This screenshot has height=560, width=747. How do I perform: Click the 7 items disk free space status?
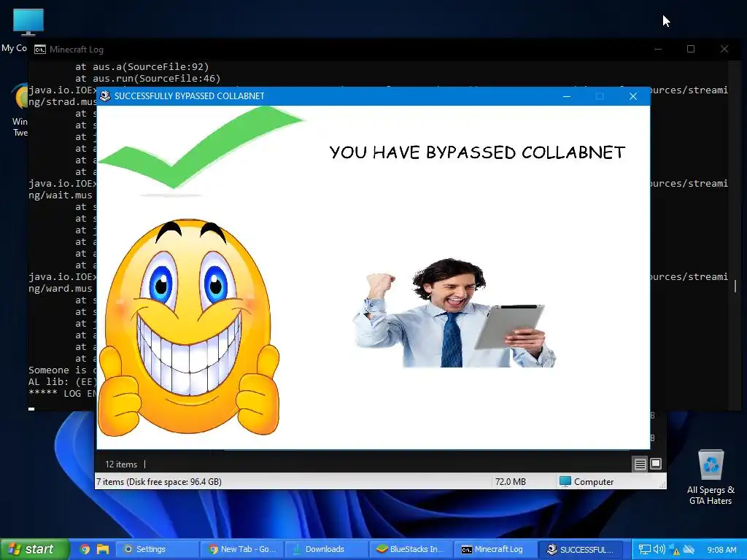(159, 482)
